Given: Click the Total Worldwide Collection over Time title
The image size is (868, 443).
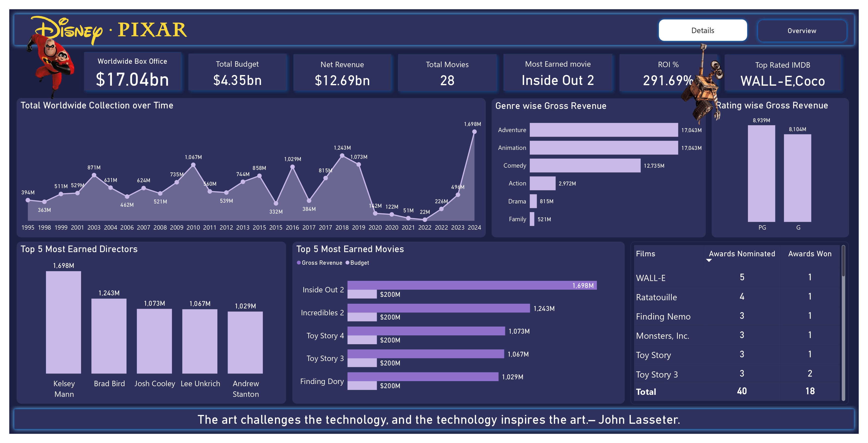Looking at the screenshot, I should (97, 105).
